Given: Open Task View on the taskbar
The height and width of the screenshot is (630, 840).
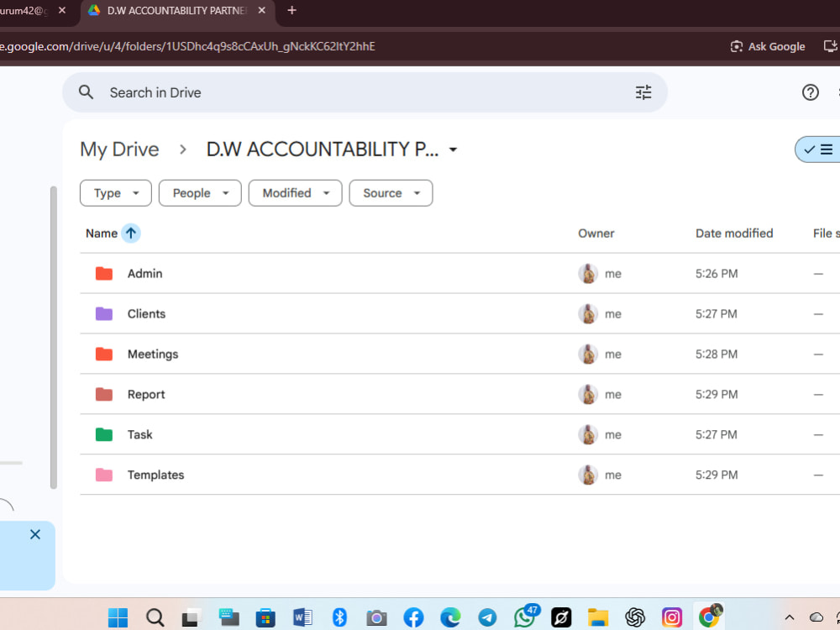Looking at the screenshot, I should [x=192, y=617].
